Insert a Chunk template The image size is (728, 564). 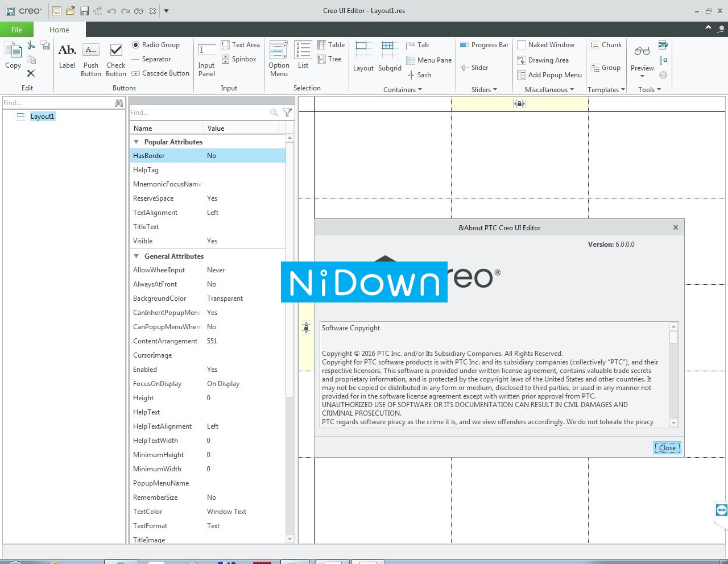click(x=606, y=45)
